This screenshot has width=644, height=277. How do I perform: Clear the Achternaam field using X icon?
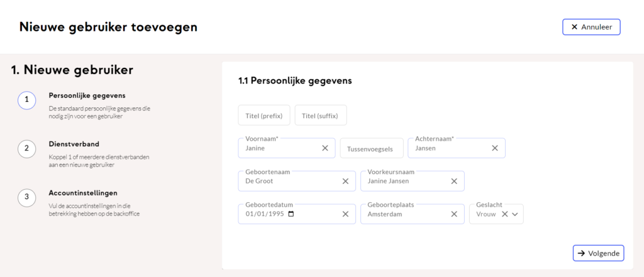click(495, 148)
